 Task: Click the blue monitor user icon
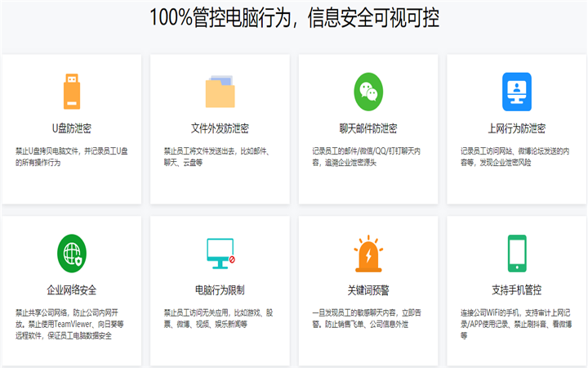[517, 92]
